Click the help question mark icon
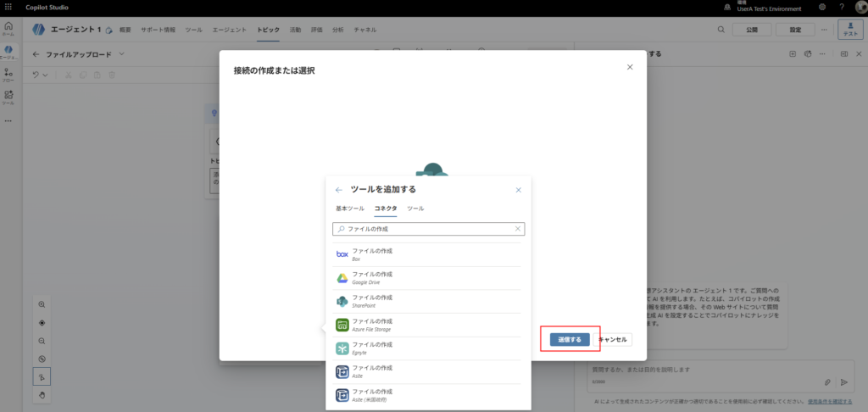 click(841, 7)
